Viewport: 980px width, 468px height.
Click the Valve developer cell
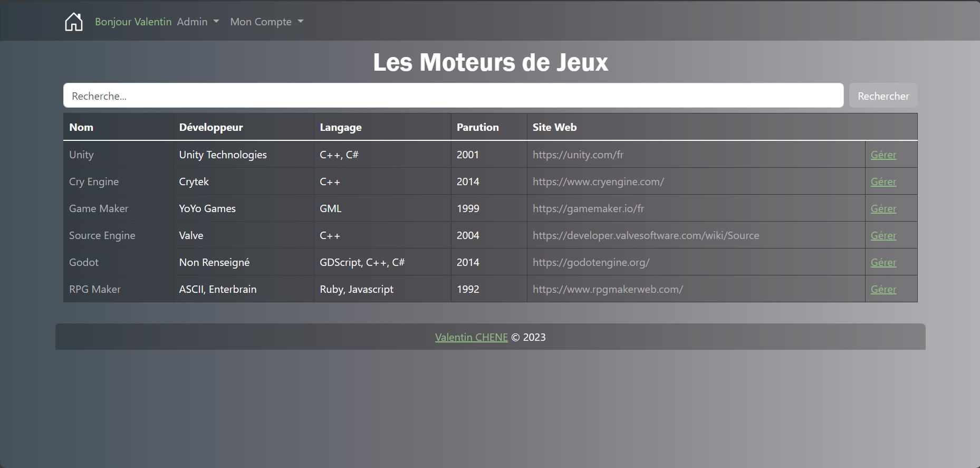coord(244,235)
